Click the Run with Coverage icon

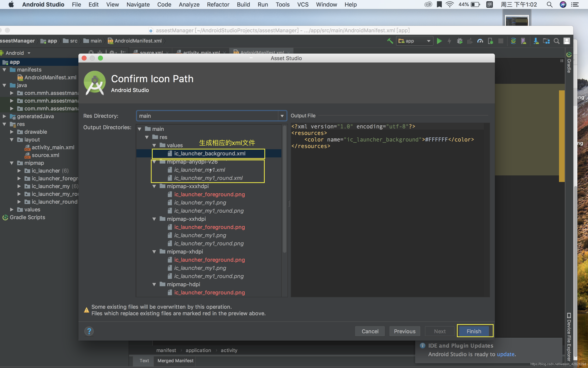click(x=470, y=41)
